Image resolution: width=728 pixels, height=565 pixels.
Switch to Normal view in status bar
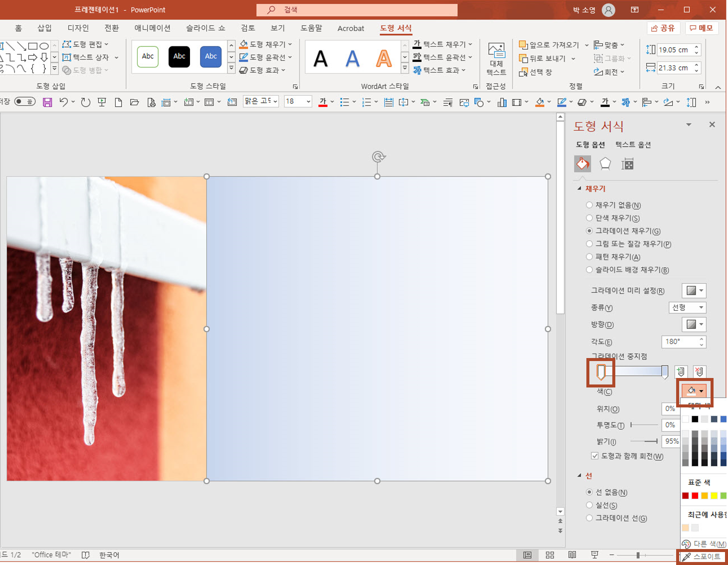[x=527, y=555]
